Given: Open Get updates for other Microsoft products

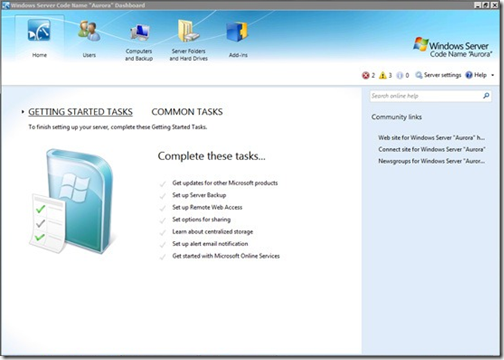Looking at the screenshot, I should click(x=225, y=183).
